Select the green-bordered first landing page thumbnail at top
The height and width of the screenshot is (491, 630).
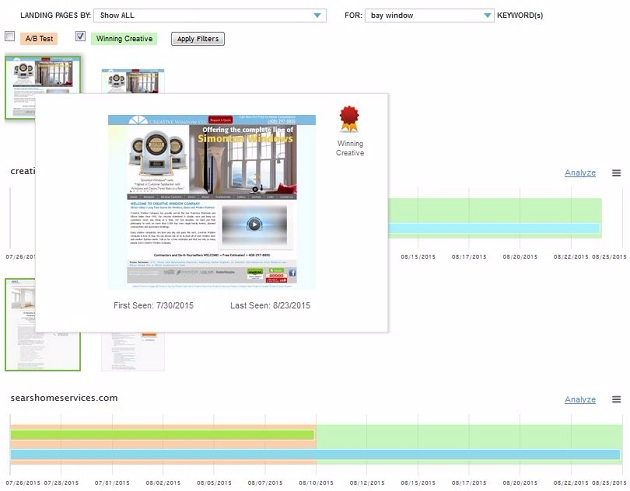[43, 75]
